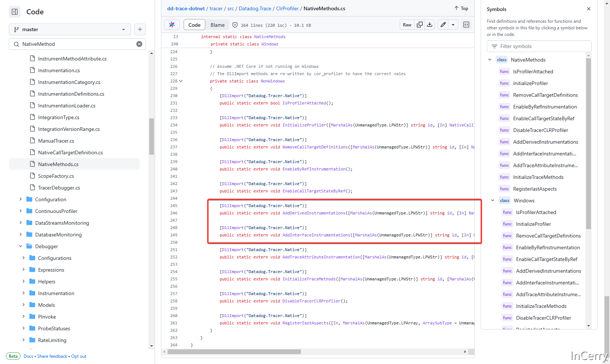Open the Share feedback link
Screen dimensions: 610x364
click(x=52, y=356)
